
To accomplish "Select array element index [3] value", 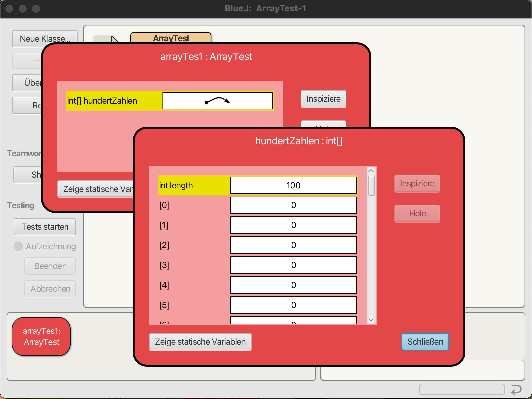I will pyautogui.click(x=293, y=265).
